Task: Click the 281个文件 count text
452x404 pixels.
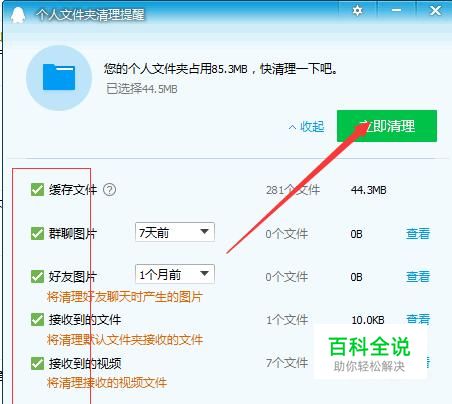Action: tap(293, 190)
